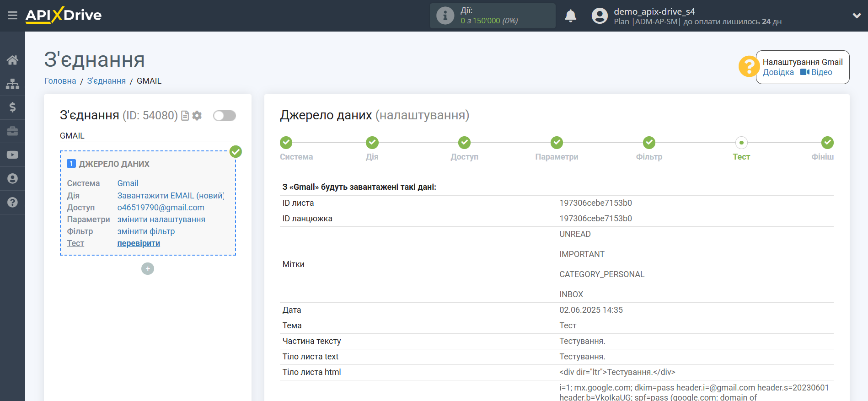Click data source green check badge
868x401 pixels.
(x=236, y=151)
